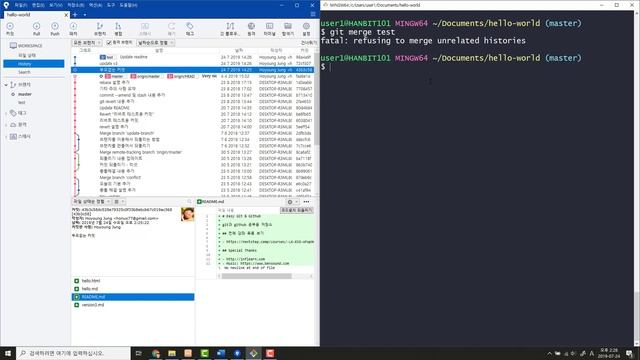Open the file list view mode dropdown
Viewport: 640px width, 360px height.
(119, 202)
